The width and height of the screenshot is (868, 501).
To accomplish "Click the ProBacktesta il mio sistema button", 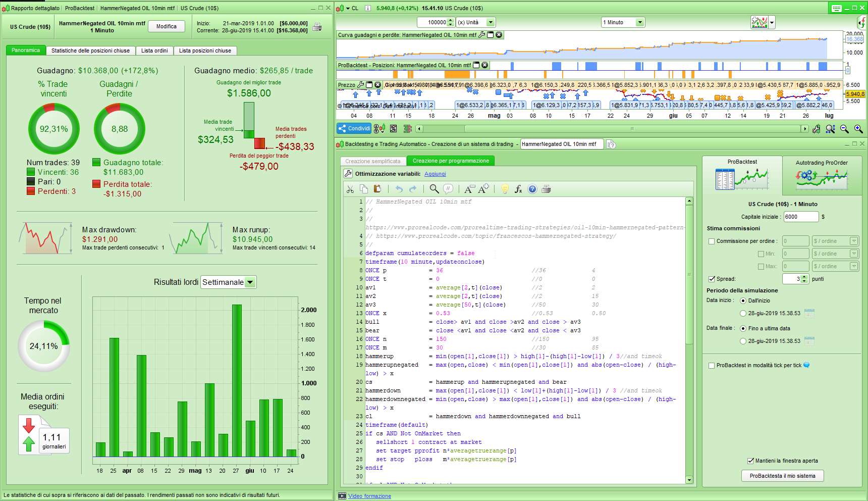I will click(782, 476).
